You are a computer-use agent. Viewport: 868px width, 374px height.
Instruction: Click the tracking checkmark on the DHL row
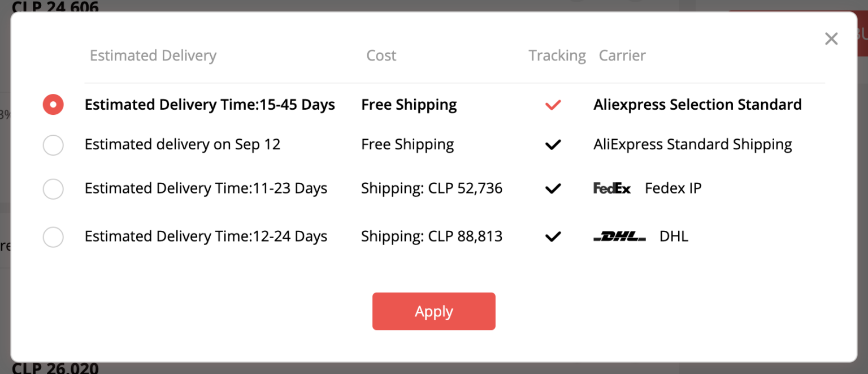553,237
